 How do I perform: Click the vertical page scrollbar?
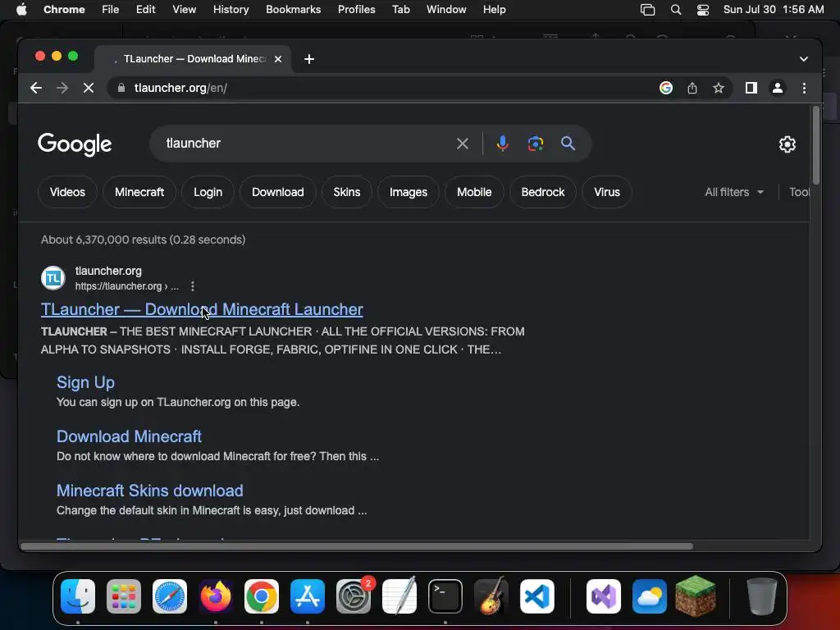[816, 145]
